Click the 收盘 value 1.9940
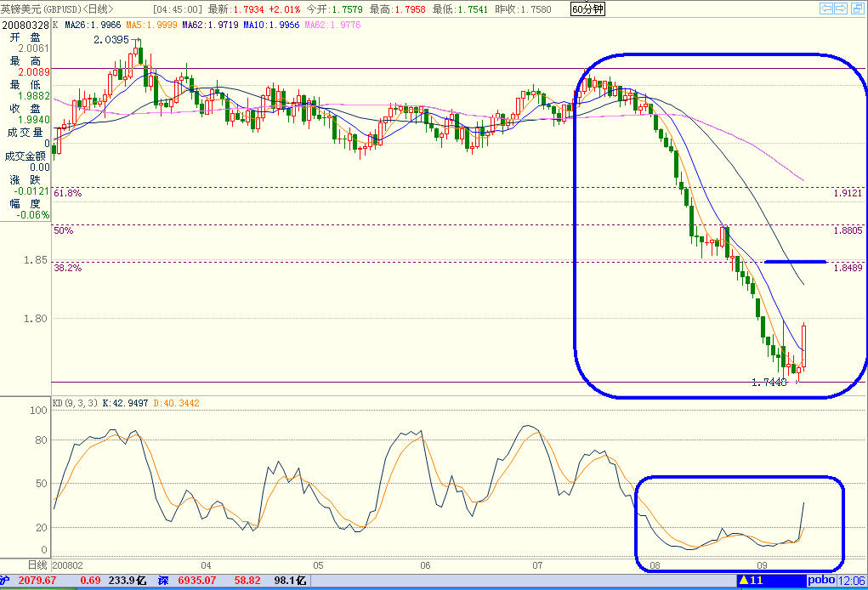The image size is (868, 590). tap(34, 120)
